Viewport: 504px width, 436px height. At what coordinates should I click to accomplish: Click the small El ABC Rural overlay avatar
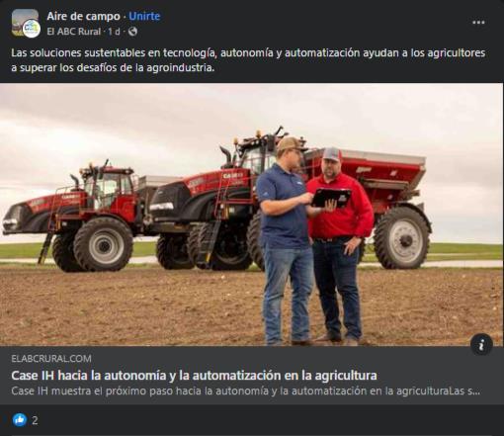click(x=32, y=29)
